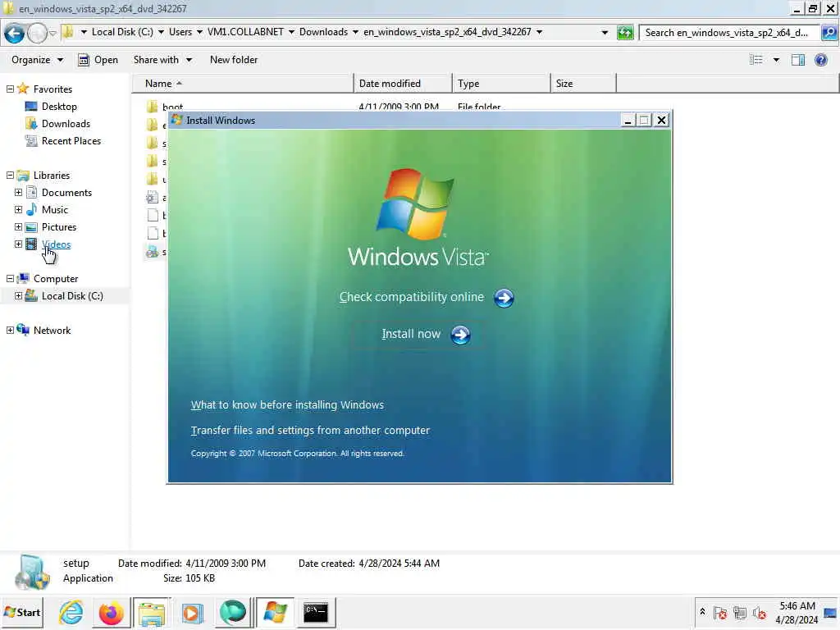Collapse the Favorites tree group
The width and height of the screenshot is (840, 630).
(10, 89)
